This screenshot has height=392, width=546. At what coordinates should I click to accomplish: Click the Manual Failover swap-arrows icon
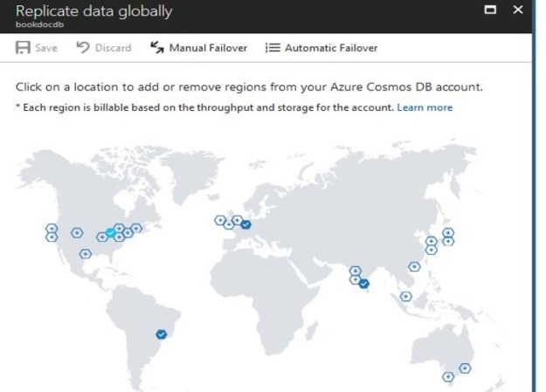157,48
